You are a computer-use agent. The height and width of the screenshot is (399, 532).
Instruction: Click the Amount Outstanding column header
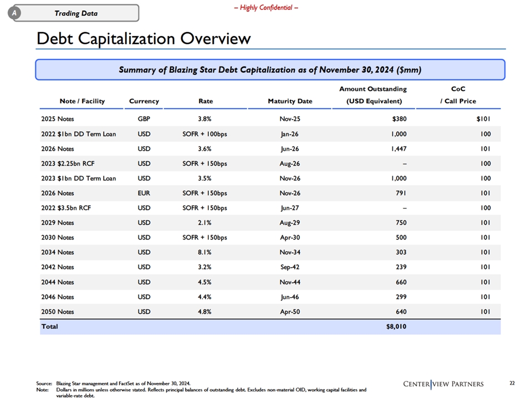click(373, 95)
